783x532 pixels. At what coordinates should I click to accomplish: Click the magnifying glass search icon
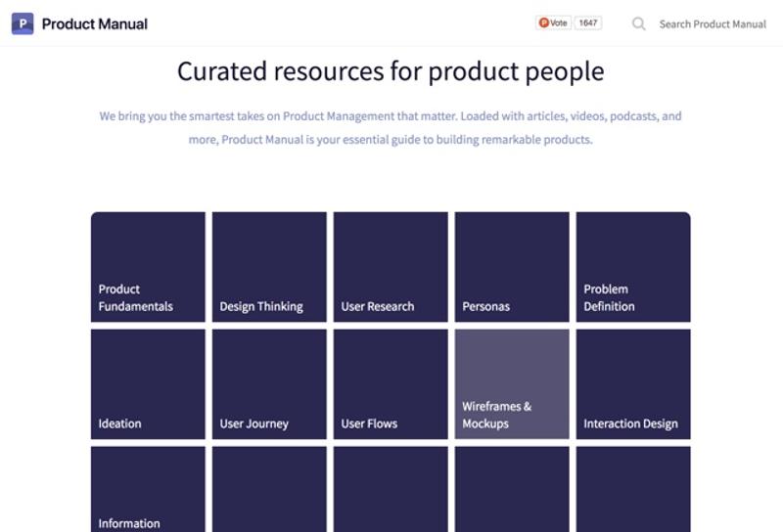click(638, 23)
